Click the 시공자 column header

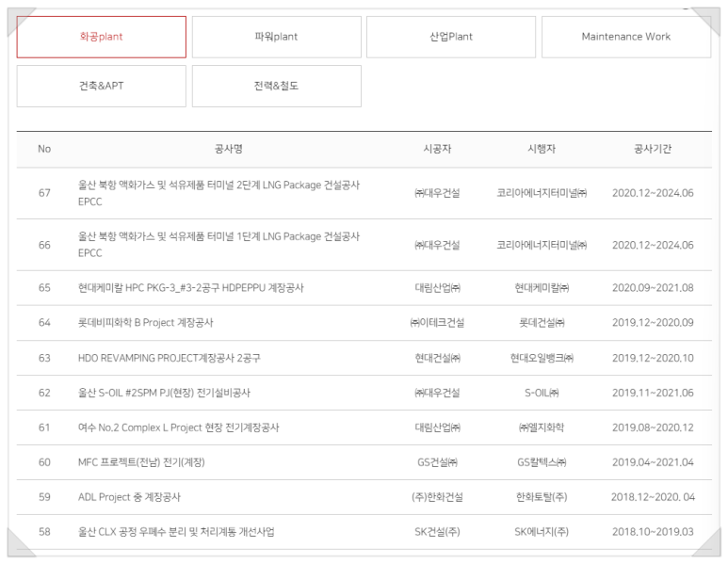point(437,149)
